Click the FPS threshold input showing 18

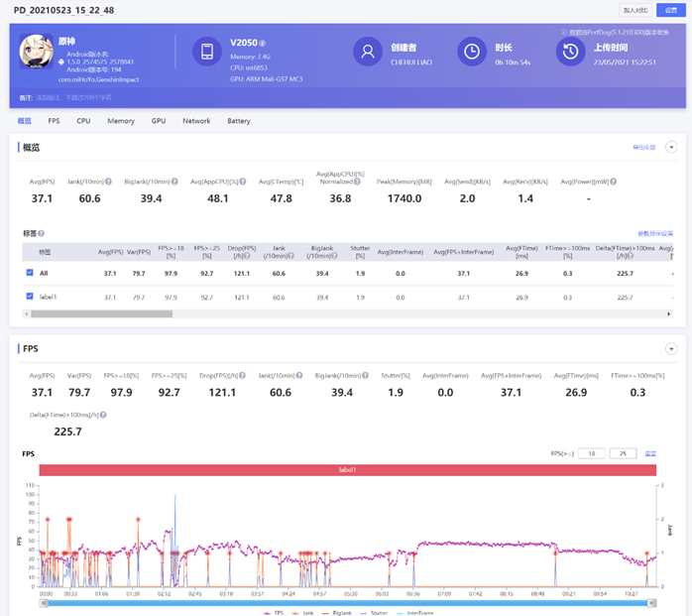(591, 452)
